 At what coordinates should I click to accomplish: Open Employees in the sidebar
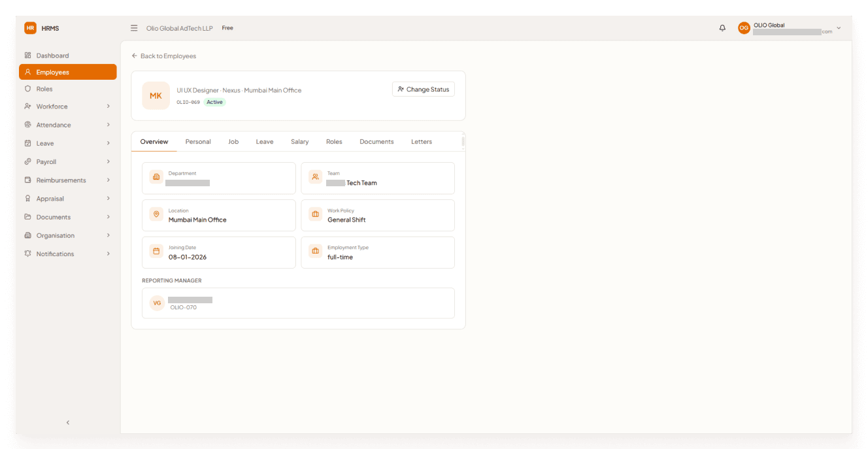pos(68,72)
